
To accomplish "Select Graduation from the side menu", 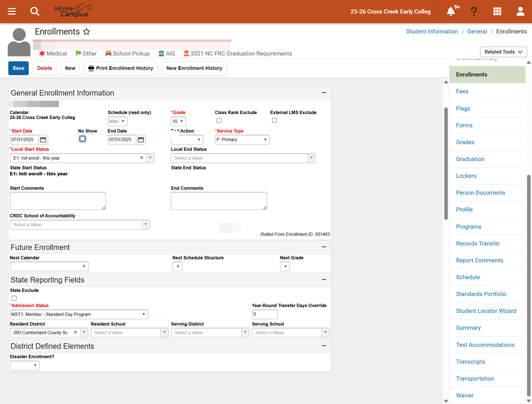I will pos(470,159).
